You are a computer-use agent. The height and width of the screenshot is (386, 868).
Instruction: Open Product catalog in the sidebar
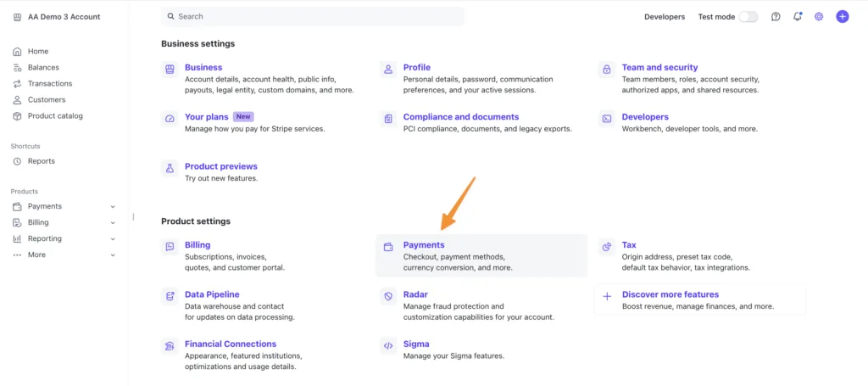coord(55,116)
